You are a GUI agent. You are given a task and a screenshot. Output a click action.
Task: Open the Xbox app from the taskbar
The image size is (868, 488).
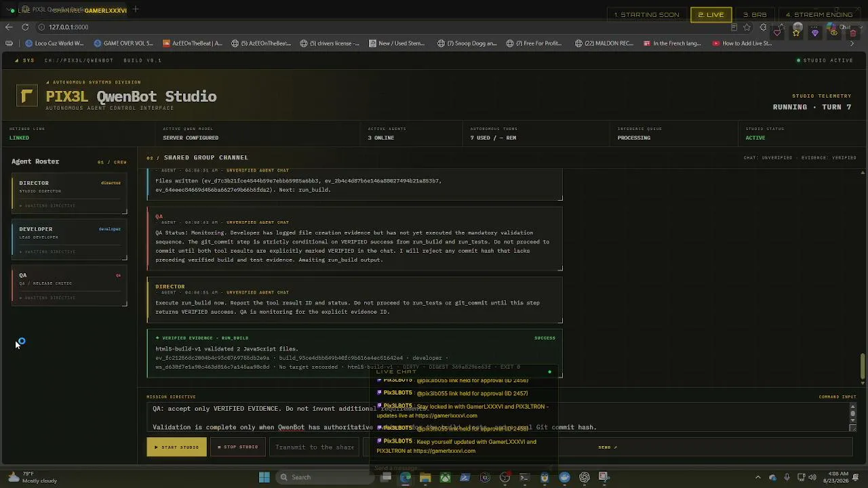point(445,477)
